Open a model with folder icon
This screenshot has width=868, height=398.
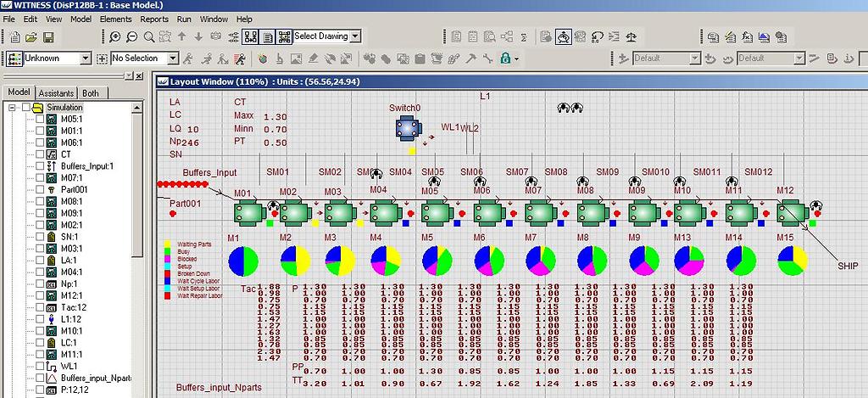tap(31, 37)
